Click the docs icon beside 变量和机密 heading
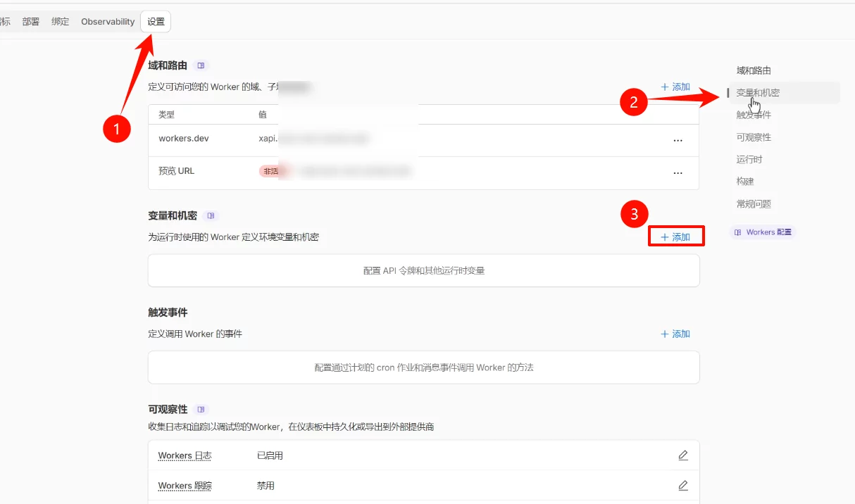This screenshot has width=855, height=504. 211,215
